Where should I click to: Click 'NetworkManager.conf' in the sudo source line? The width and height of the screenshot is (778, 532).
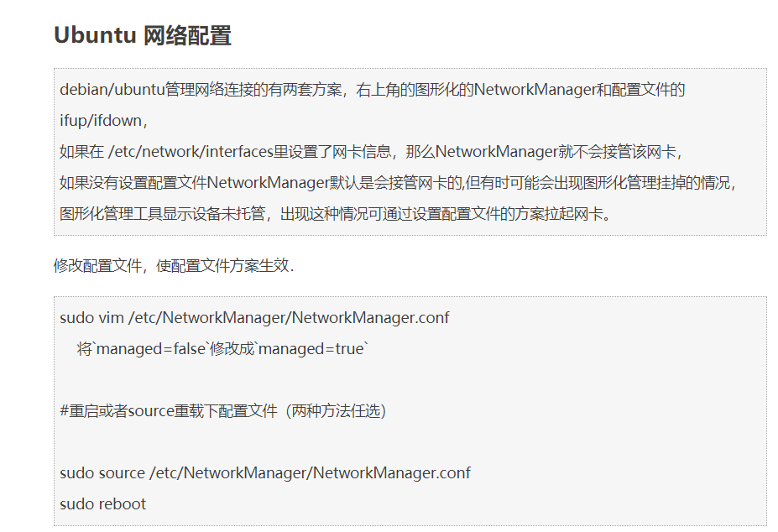click(391, 473)
